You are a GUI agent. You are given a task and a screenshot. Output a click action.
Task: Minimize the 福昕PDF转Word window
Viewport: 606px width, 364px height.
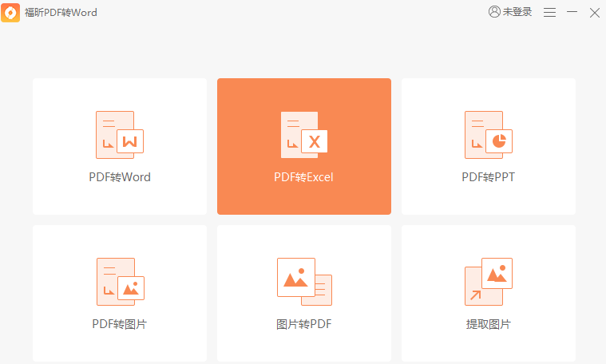pyautogui.click(x=572, y=12)
